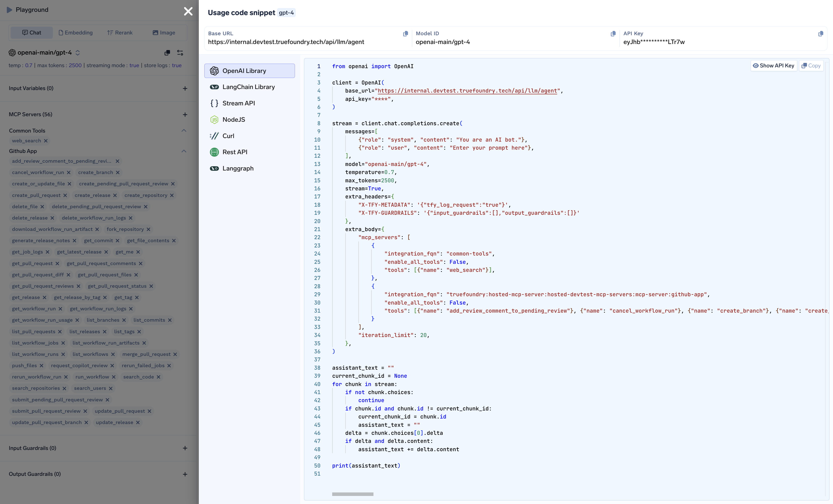Image resolution: width=833 pixels, height=504 pixels.
Task: Collapse the Common Tools group
Action: pyautogui.click(x=184, y=130)
